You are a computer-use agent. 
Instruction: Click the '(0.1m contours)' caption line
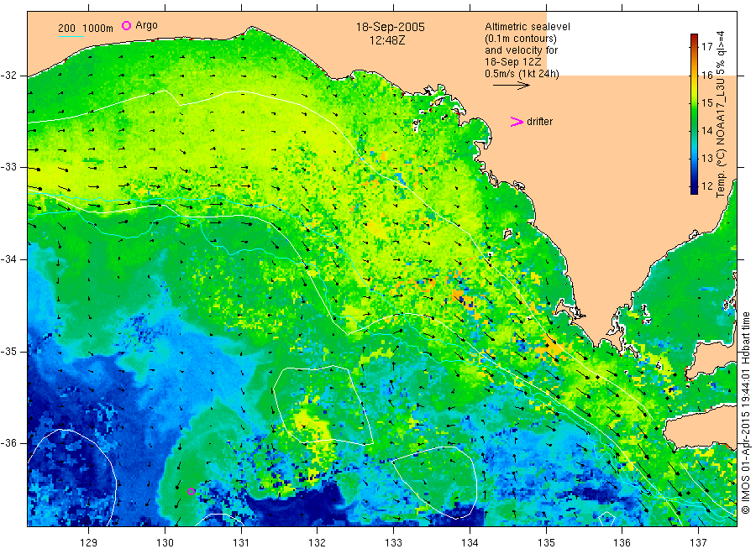click(x=520, y=39)
